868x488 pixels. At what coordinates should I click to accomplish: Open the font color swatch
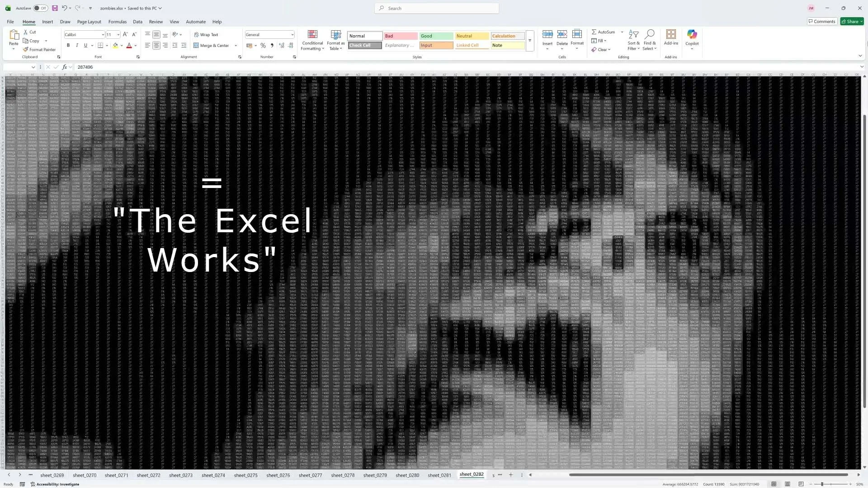click(x=129, y=45)
